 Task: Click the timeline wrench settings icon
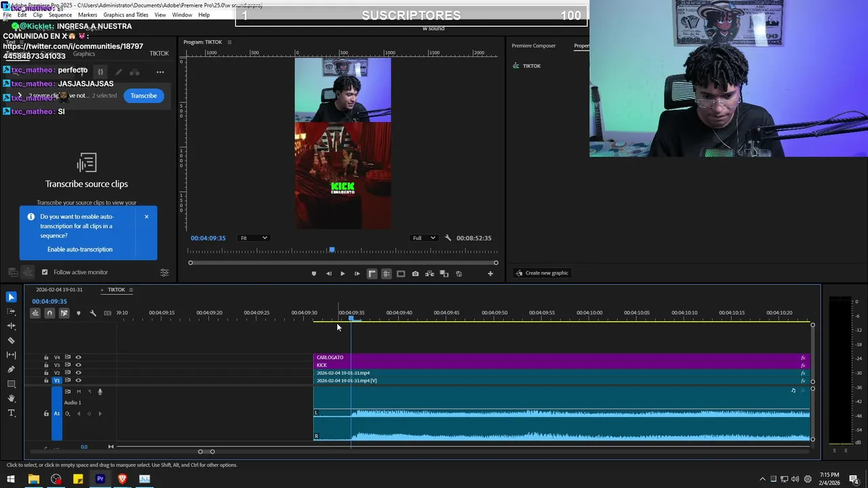pyautogui.click(x=93, y=313)
